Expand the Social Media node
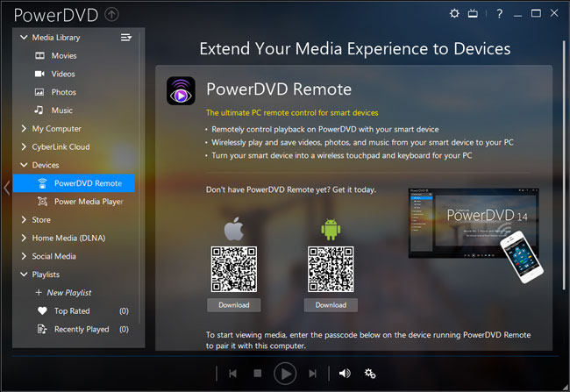The width and height of the screenshot is (570, 392). [24, 256]
